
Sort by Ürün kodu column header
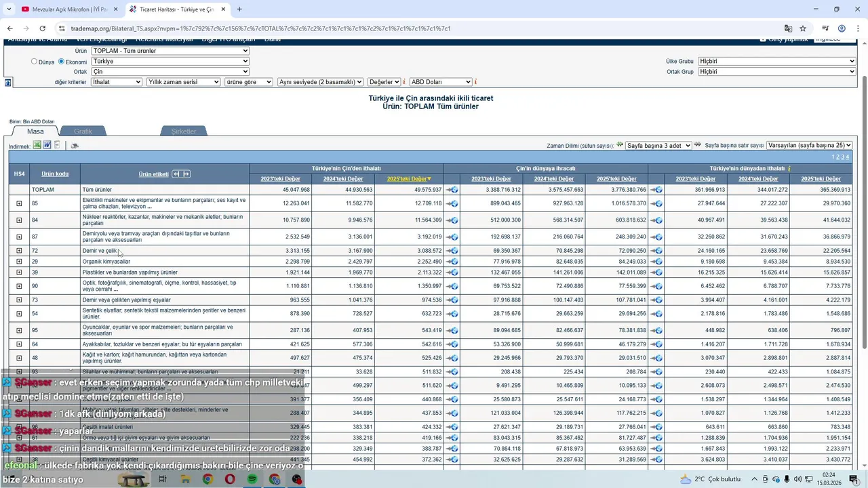pyautogui.click(x=55, y=174)
